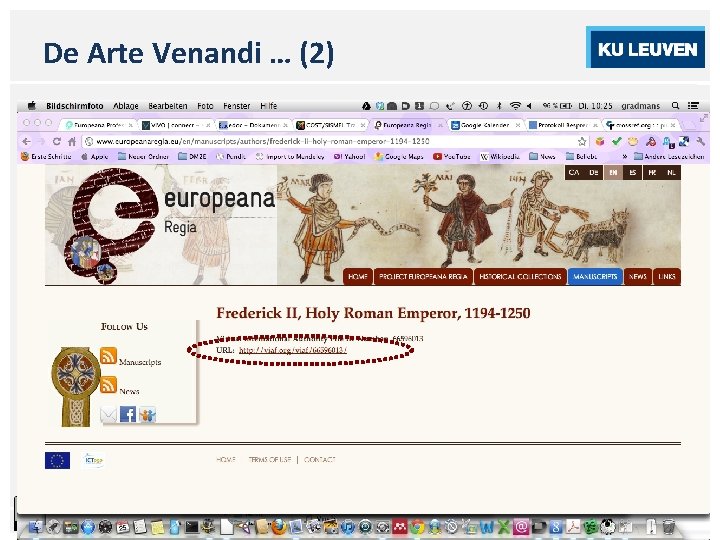The height and width of the screenshot is (540, 720).
Task: Open the HISTORICAL COLLECTIONS tab
Action: 520,276
